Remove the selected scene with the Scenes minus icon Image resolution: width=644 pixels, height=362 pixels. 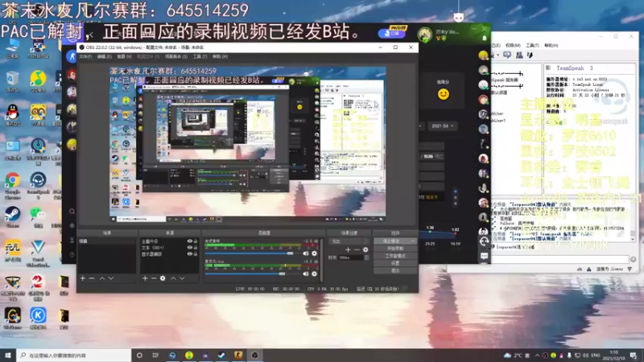click(x=92, y=278)
